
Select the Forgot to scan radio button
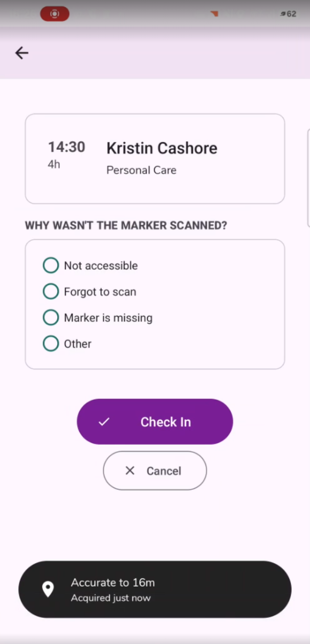(51, 292)
